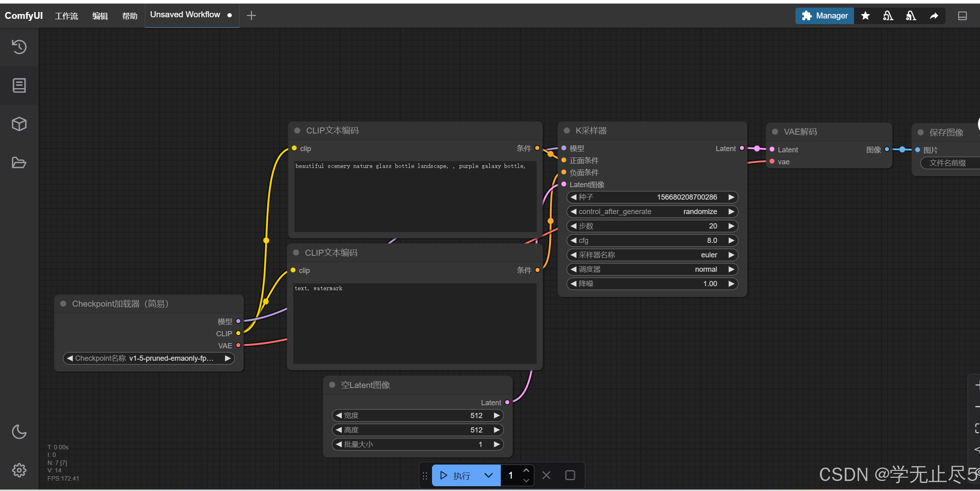Click the share arrow icon
The width and height of the screenshot is (980, 491).
click(934, 16)
